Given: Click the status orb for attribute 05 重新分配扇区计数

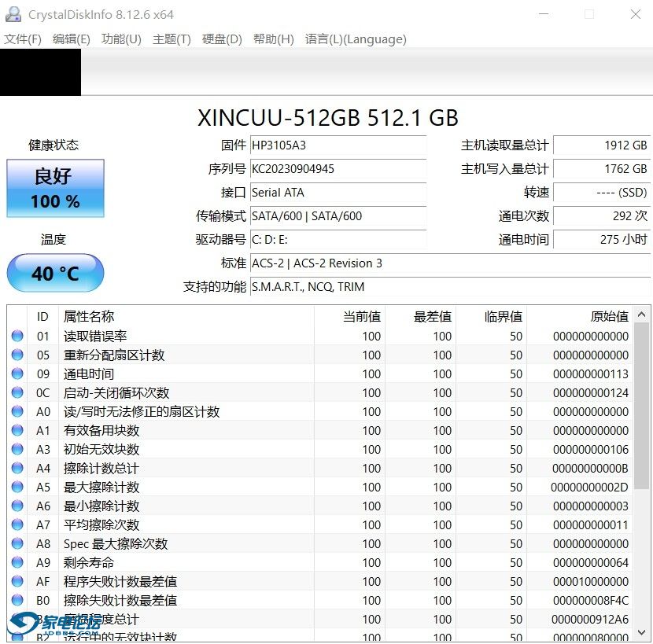Looking at the screenshot, I should pos(17,355).
